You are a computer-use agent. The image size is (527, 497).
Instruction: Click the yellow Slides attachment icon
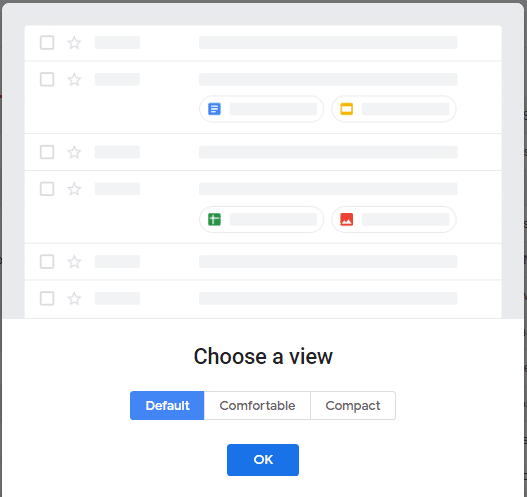(347, 109)
